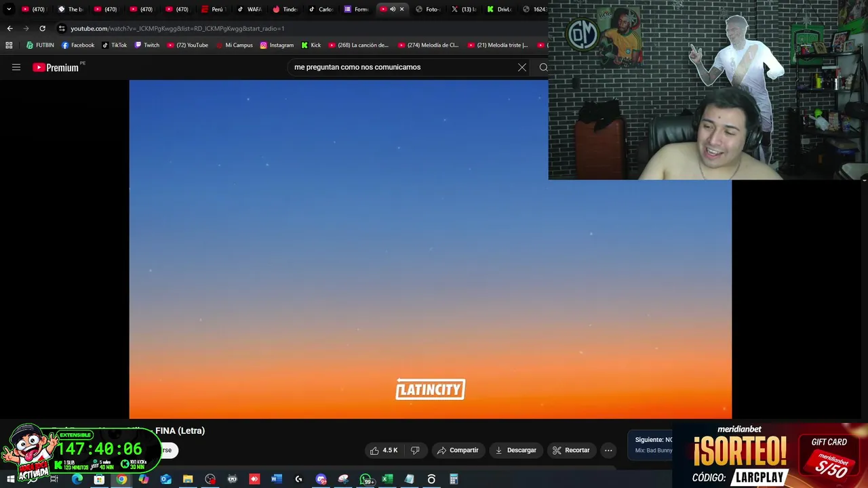This screenshot has height=488, width=868.
Task: Open Microsoft Excel from taskbar
Action: coord(387,479)
